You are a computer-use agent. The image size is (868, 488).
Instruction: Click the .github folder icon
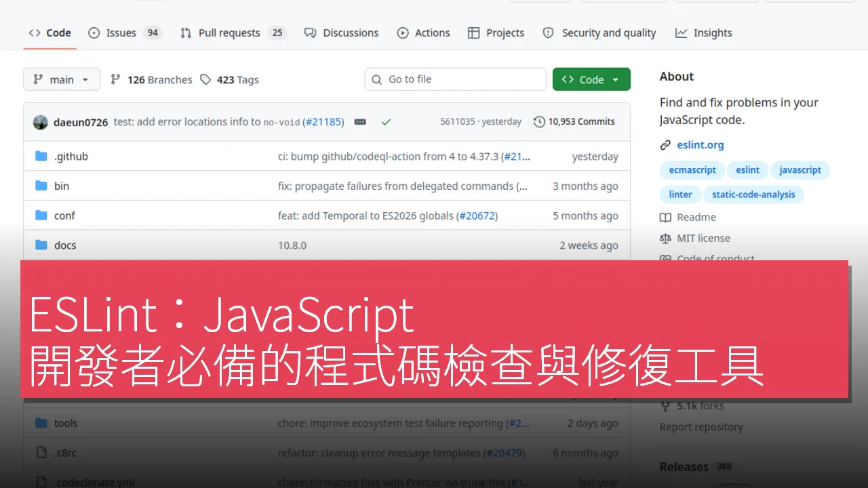[41, 157]
